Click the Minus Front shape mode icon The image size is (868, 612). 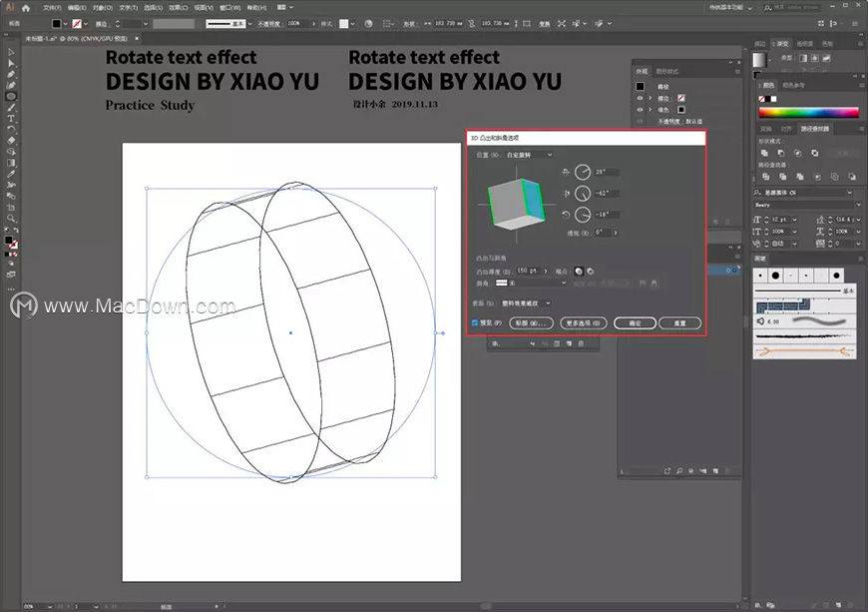tap(781, 153)
